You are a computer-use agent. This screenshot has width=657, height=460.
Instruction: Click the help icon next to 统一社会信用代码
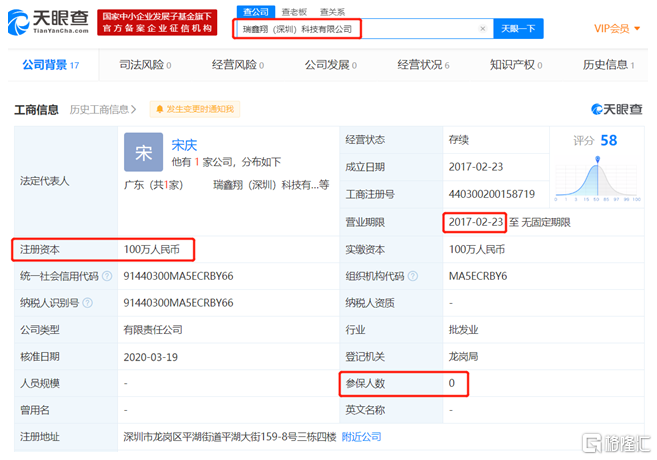(107, 276)
